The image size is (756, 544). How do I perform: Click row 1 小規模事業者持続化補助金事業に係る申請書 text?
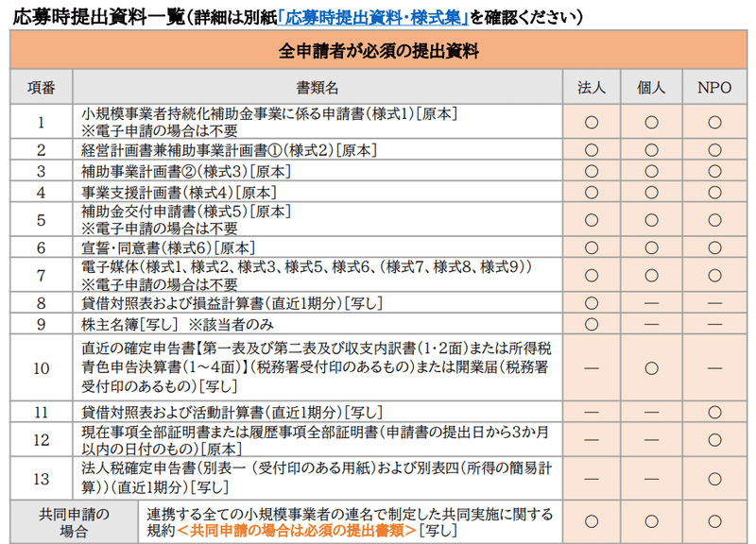(269, 113)
